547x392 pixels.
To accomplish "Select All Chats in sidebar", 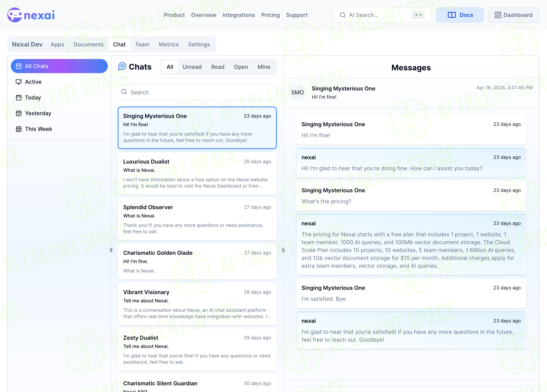I will pos(59,66).
